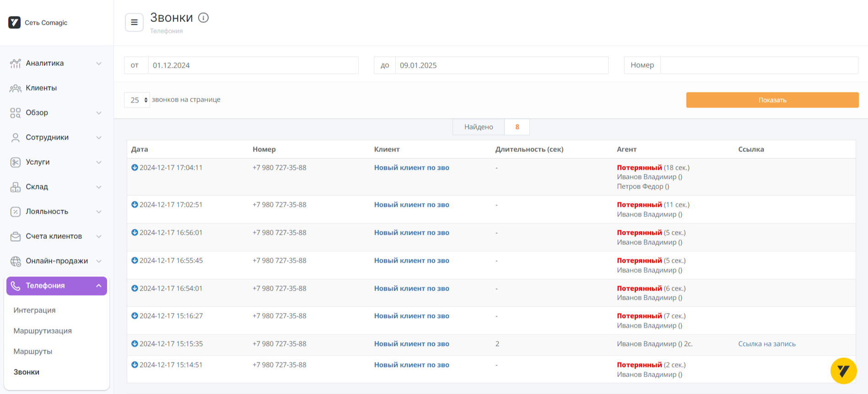Expand the Онлайн-продажи menu chevron
Screen dimensions: 868x394
point(99,261)
